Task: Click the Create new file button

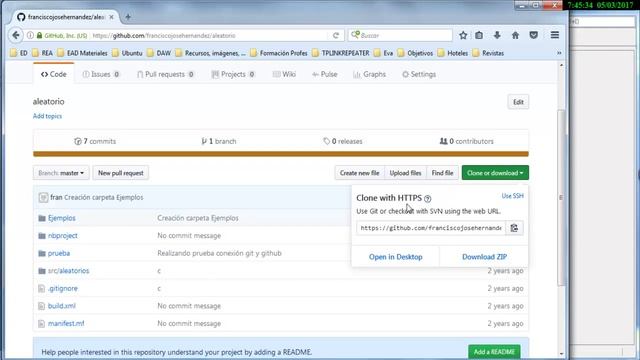Action: [360, 173]
